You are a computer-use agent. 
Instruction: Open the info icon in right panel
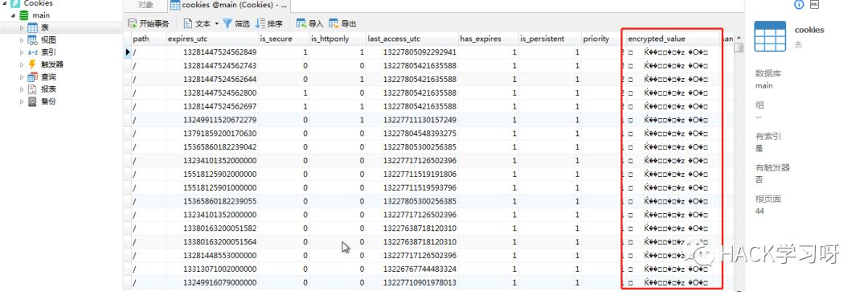[x=799, y=5]
